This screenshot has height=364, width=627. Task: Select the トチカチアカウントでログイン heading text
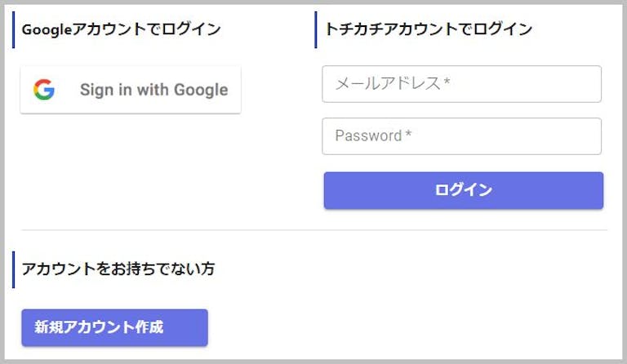(x=428, y=29)
